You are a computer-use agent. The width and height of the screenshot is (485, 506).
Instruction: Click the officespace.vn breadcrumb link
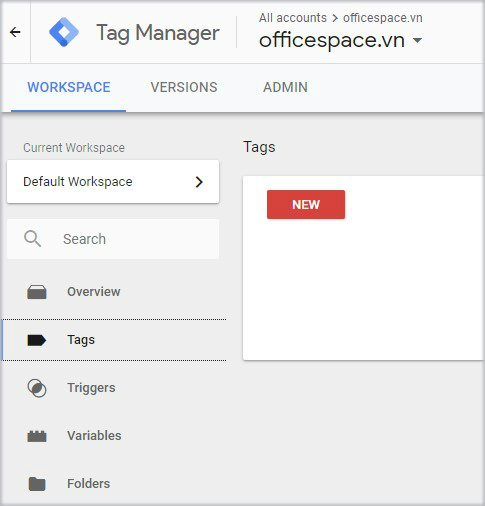click(383, 18)
